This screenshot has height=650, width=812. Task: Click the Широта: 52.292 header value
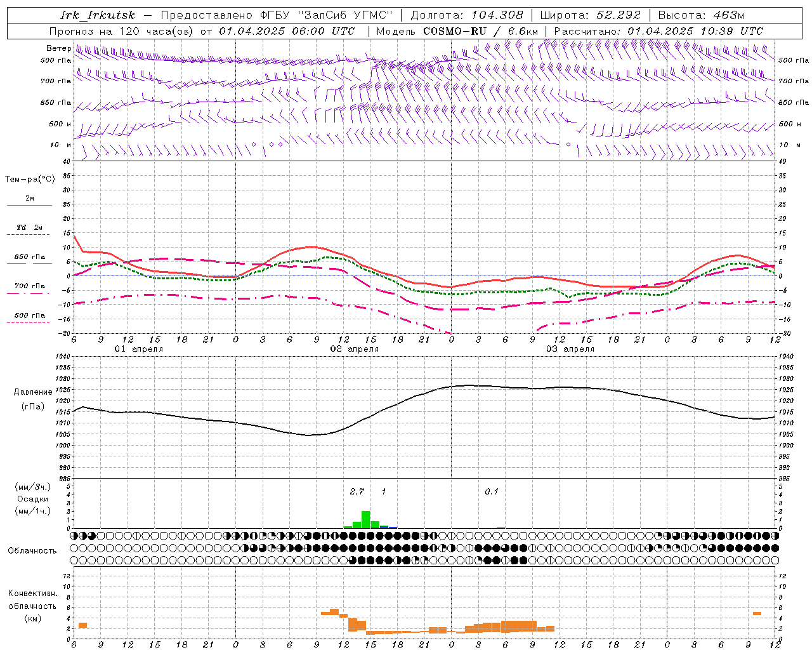click(591, 15)
